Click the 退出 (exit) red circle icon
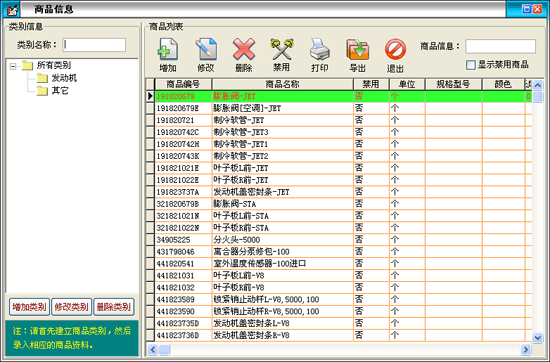The image size is (550, 362). (x=395, y=49)
